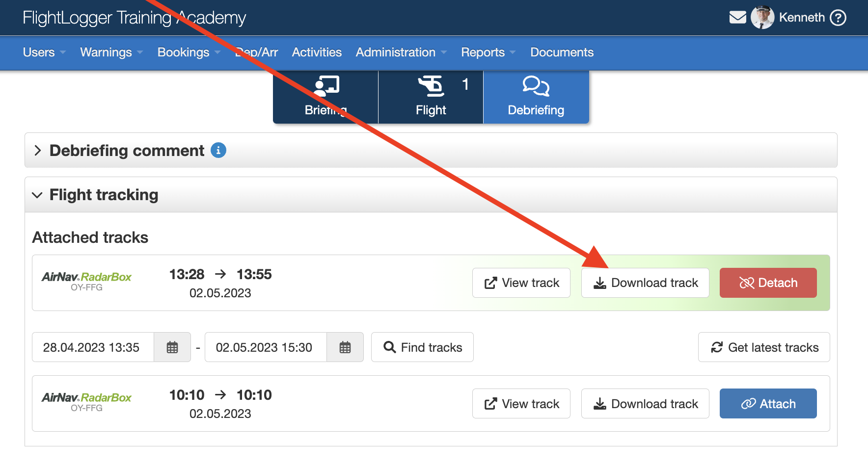
Task: Attach the 10:10 track
Action: [768, 403]
